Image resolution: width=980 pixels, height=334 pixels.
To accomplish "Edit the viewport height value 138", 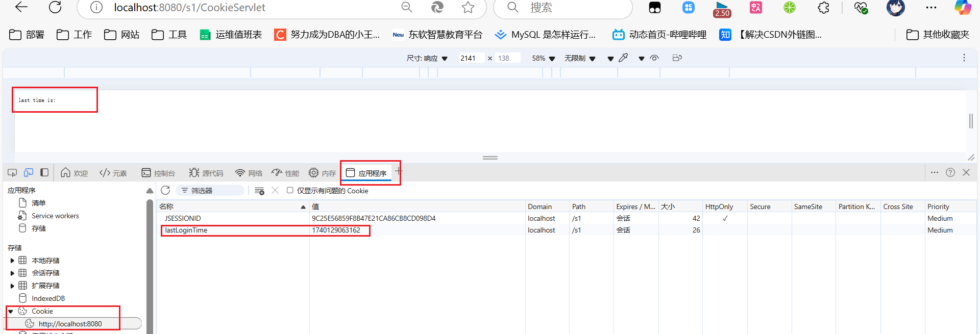I will click(x=507, y=58).
